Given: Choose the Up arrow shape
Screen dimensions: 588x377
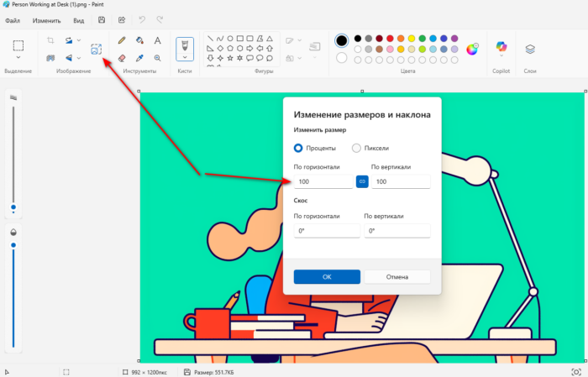Looking at the screenshot, I should coord(270,49).
